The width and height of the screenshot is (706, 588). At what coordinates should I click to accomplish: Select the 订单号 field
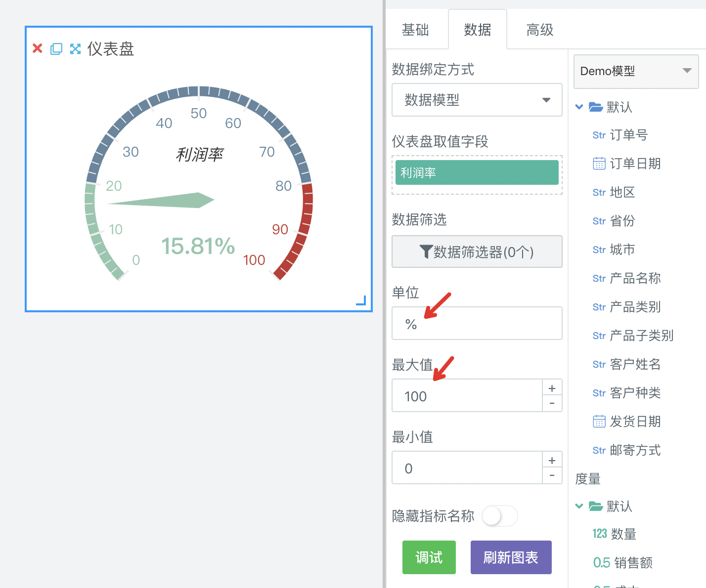[629, 135]
